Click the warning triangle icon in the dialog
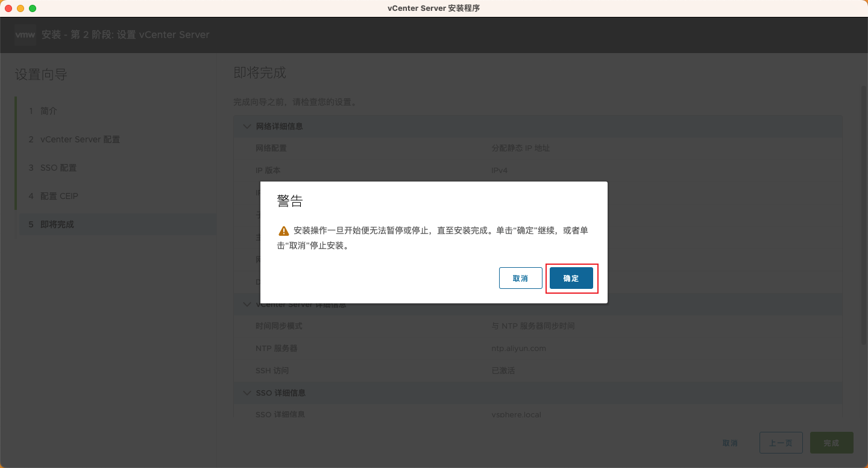 (x=283, y=231)
